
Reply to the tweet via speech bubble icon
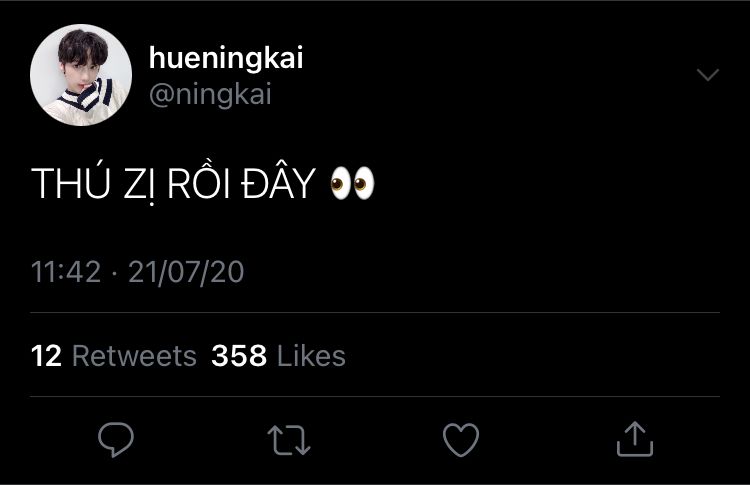point(117,439)
